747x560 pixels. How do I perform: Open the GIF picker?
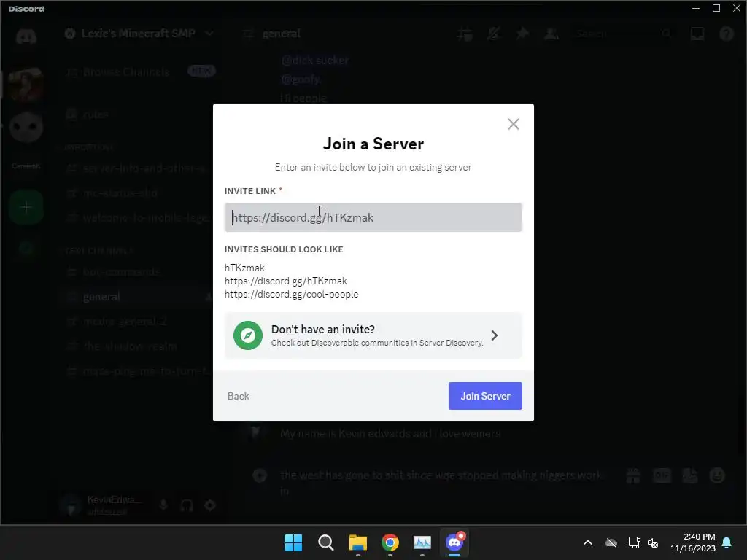(x=662, y=475)
